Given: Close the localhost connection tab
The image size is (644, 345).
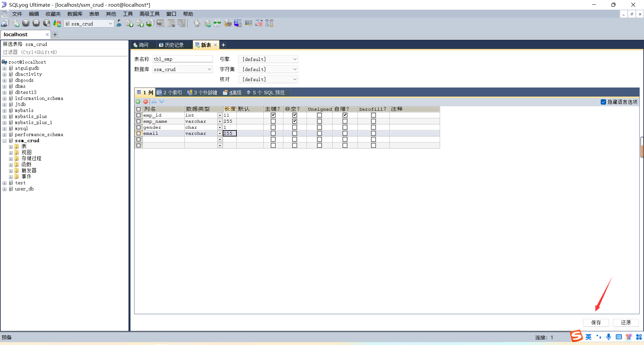Looking at the screenshot, I should tap(47, 35).
